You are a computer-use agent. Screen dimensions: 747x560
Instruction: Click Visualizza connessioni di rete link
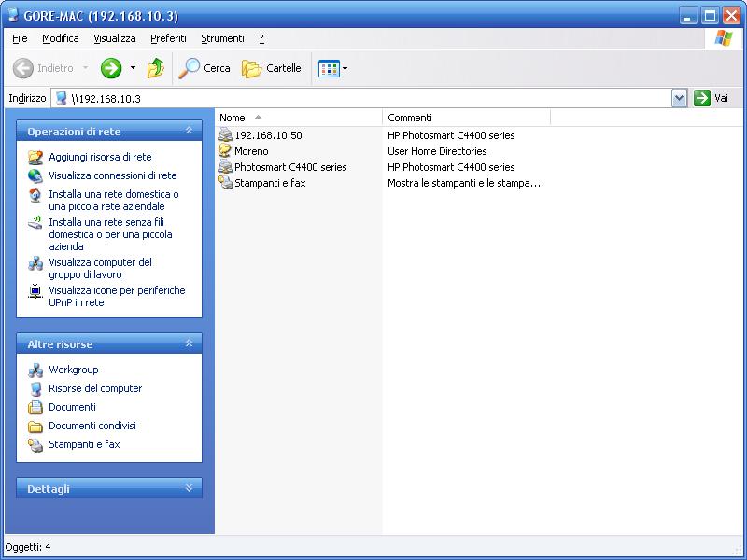pos(112,175)
